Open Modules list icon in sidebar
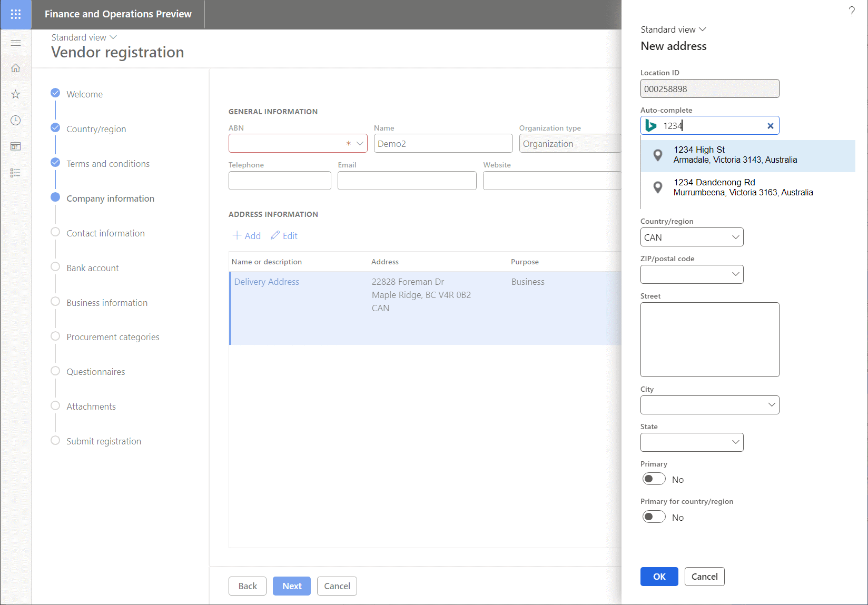 16,173
